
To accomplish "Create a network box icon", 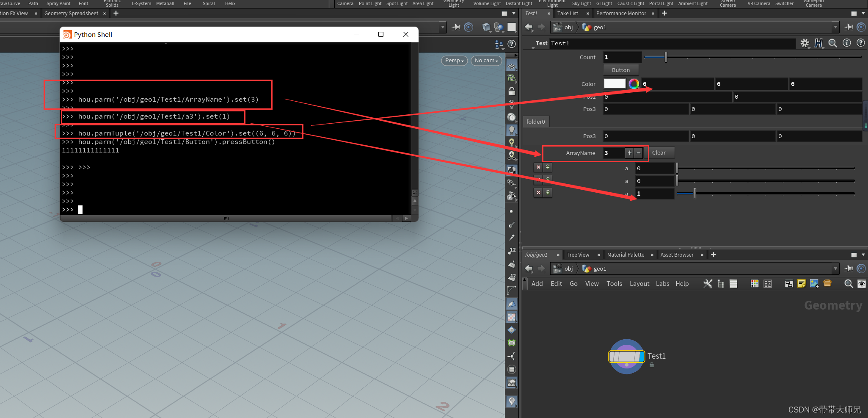I will tap(788, 284).
